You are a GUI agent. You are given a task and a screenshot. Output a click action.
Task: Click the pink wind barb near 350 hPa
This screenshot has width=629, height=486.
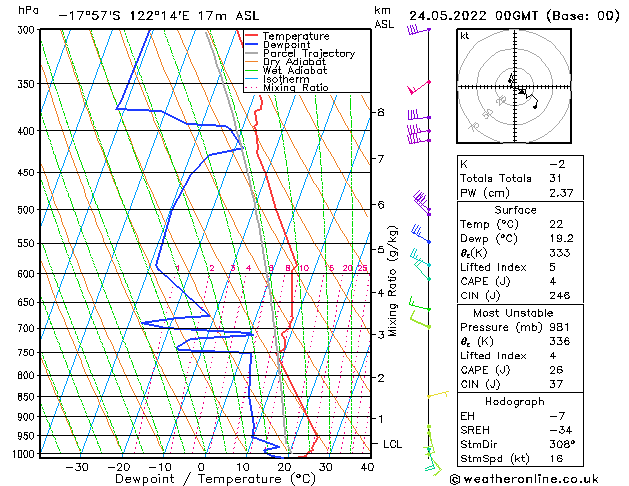pos(418,87)
